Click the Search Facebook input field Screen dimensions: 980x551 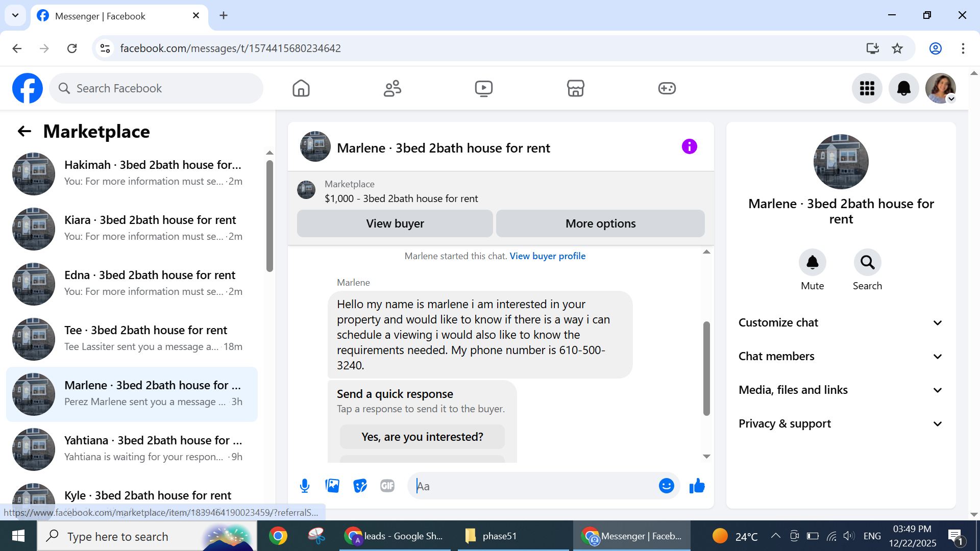click(163, 88)
